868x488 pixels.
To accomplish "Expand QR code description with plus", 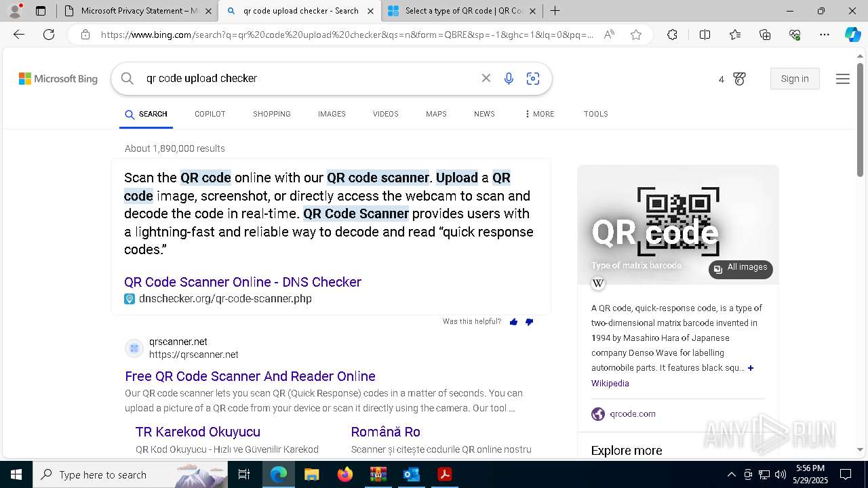I will (x=751, y=368).
